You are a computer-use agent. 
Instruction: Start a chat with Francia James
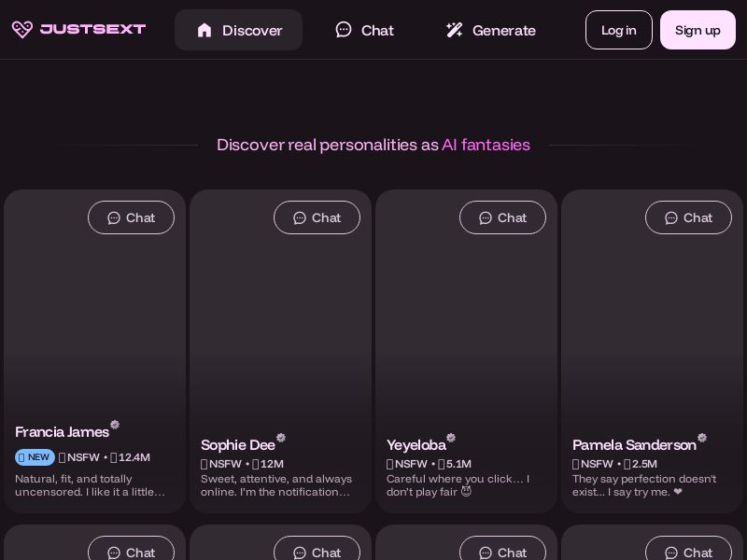point(131,217)
